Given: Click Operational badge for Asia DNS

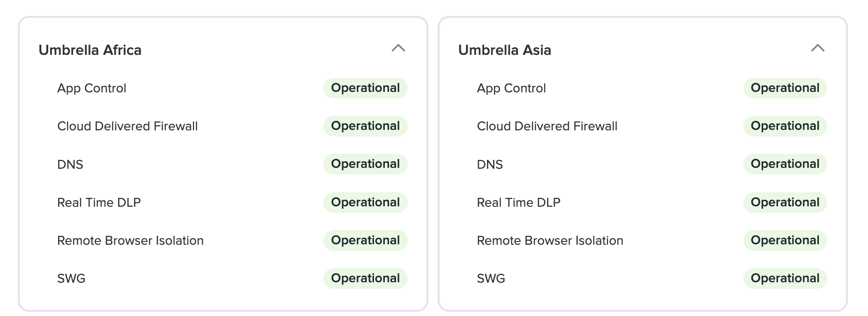Looking at the screenshot, I should [x=785, y=164].
